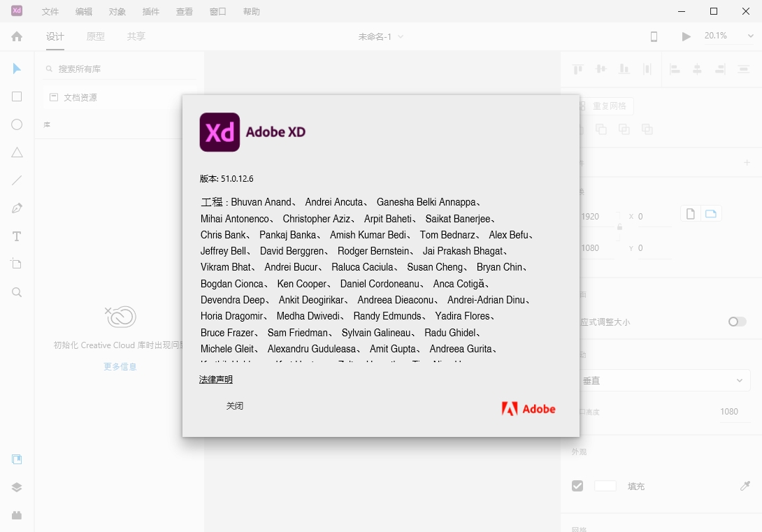The image size is (762, 532).
Task: Open the 窗口 menu
Action: coord(217,12)
